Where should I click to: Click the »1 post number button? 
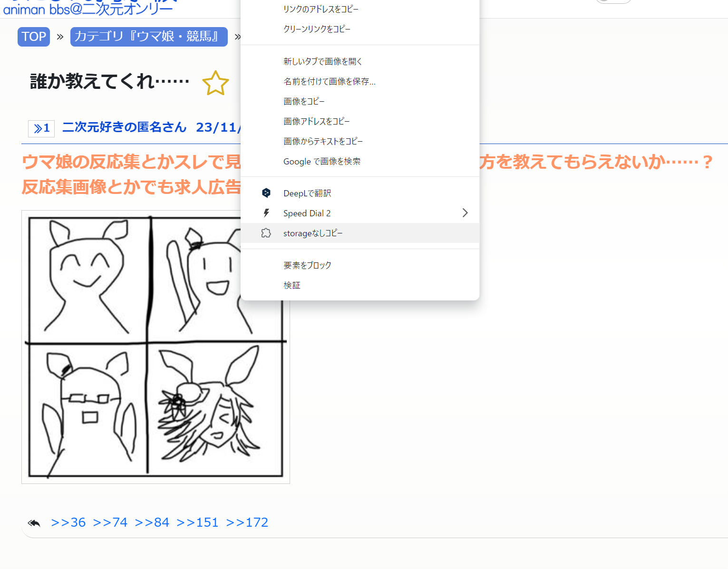point(41,128)
